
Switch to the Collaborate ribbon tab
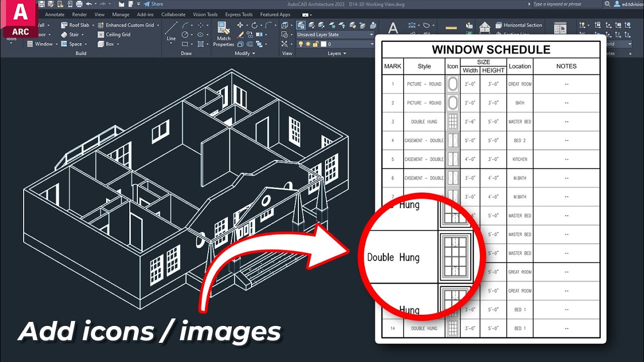tap(173, 15)
